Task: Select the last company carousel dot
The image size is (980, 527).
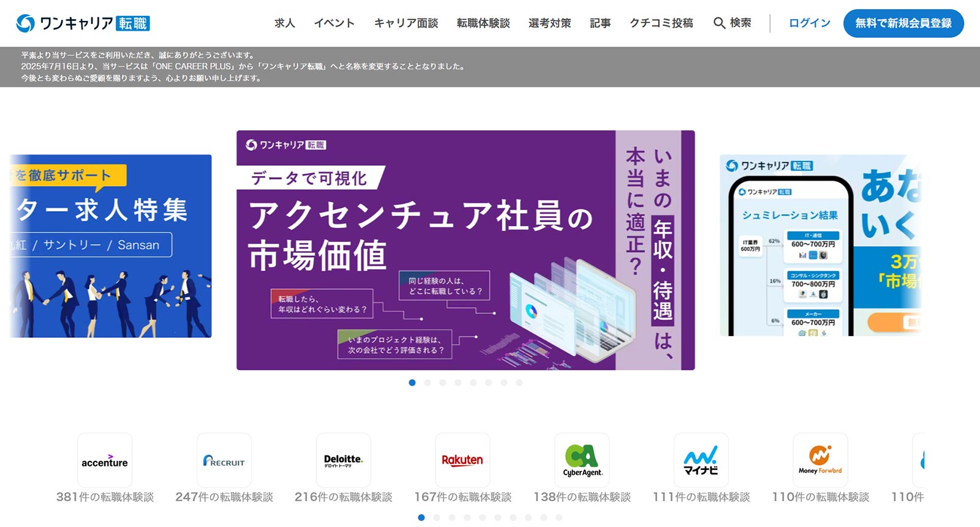Action: (559, 517)
